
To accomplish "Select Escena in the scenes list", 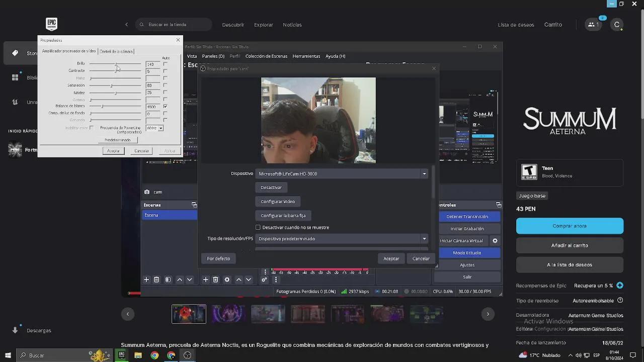I will (x=170, y=215).
